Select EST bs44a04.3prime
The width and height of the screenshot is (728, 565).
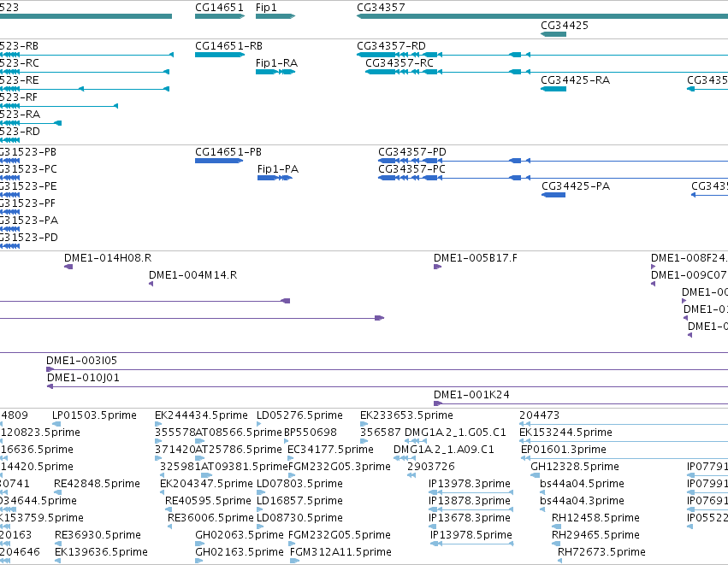582,502
